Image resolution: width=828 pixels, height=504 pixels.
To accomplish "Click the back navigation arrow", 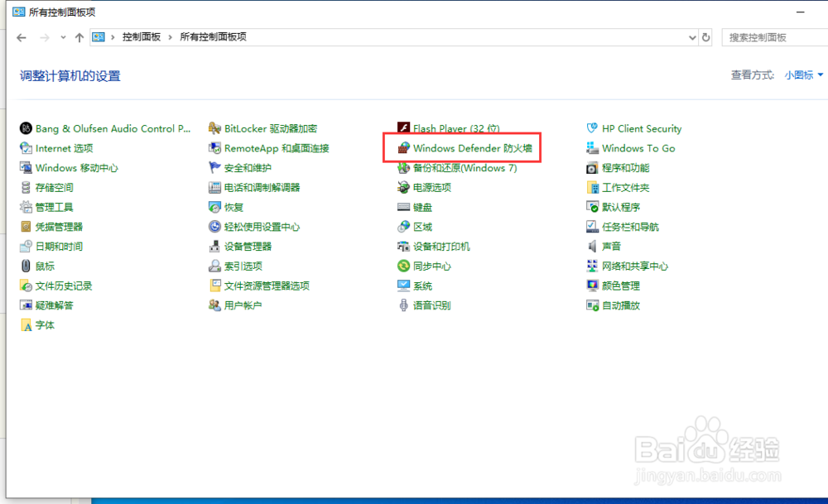I will (21, 36).
